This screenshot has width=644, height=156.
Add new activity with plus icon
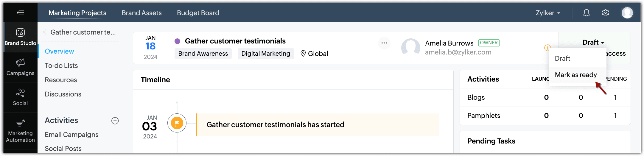pyautogui.click(x=115, y=121)
